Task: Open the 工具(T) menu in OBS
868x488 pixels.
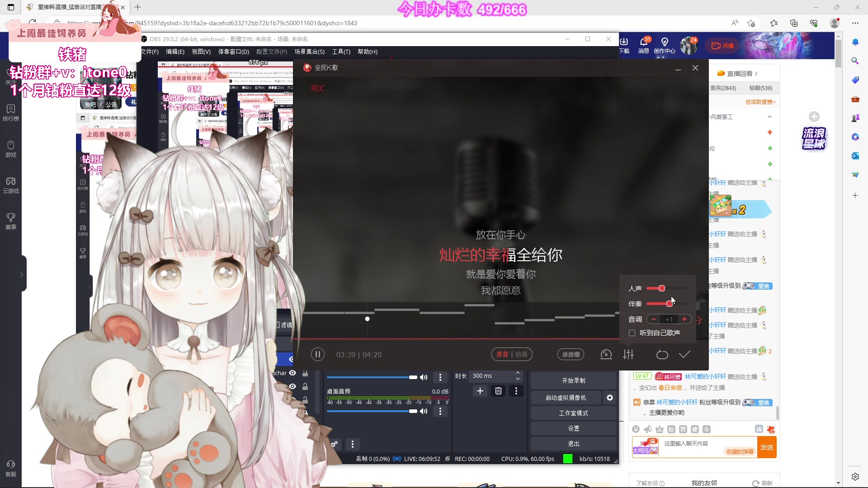Action: [x=341, y=52]
